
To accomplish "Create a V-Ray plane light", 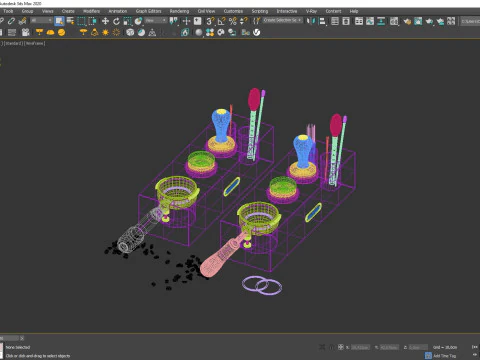I will pos(39,32).
